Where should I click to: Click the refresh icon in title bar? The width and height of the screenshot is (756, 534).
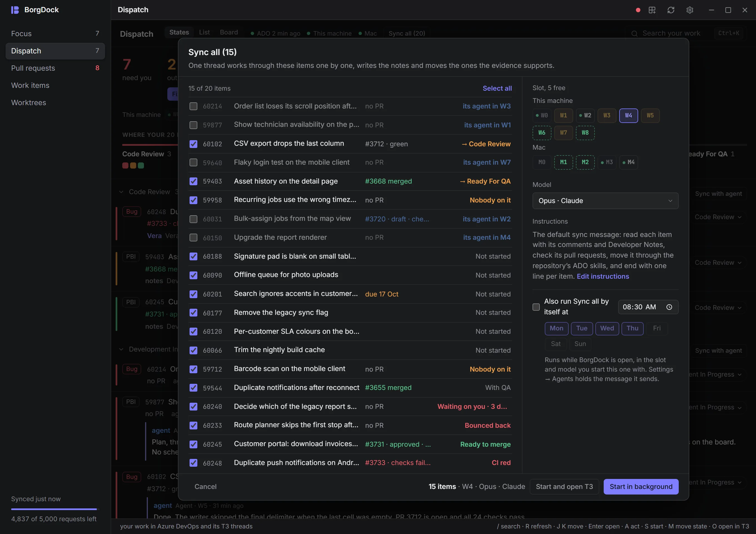coord(671,10)
